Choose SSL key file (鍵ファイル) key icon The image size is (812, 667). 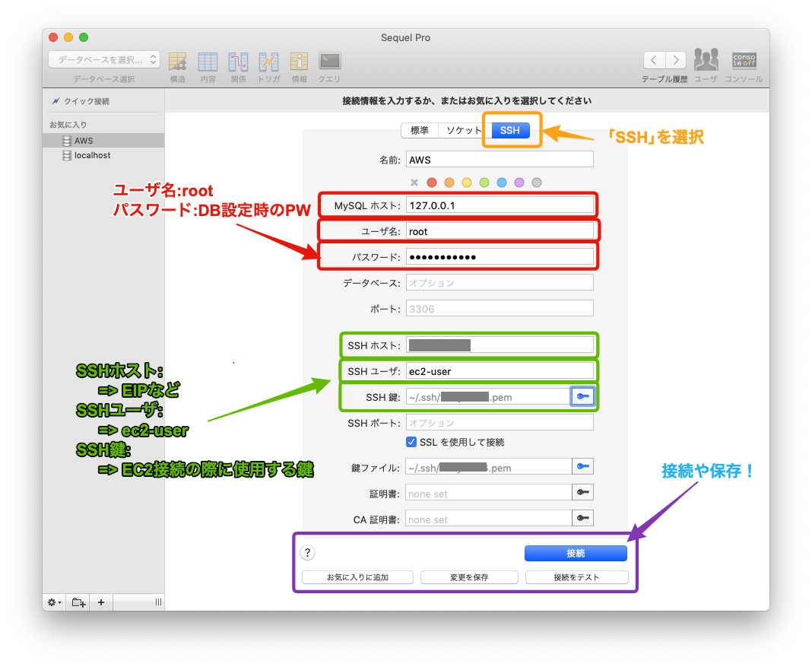pos(582,466)
